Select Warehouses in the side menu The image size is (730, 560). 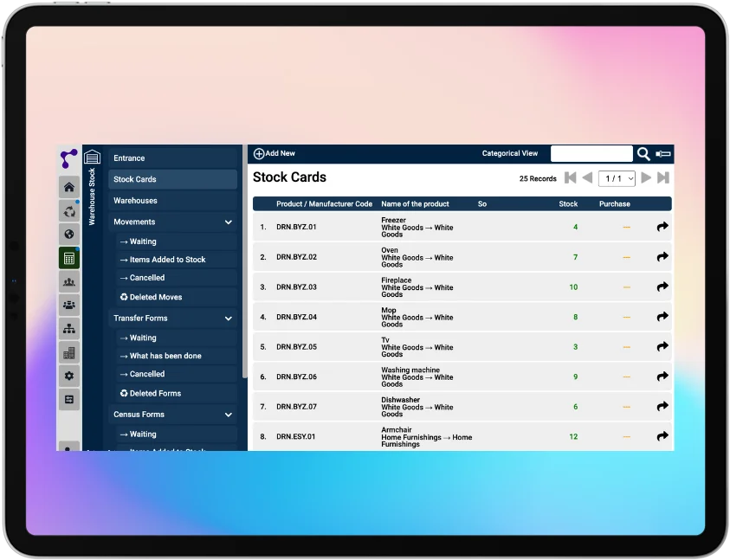(x=135, y=201)
